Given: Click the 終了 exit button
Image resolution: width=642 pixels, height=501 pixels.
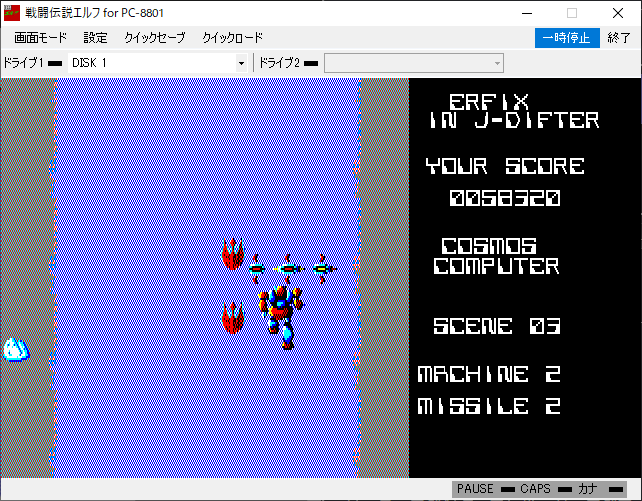Looking at the screenshot, I should click(x=618, y=38).
